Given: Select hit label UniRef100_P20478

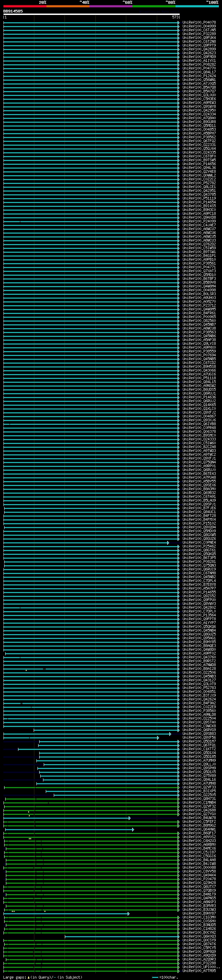Looking at the screenshot, I should pos(199,879).
